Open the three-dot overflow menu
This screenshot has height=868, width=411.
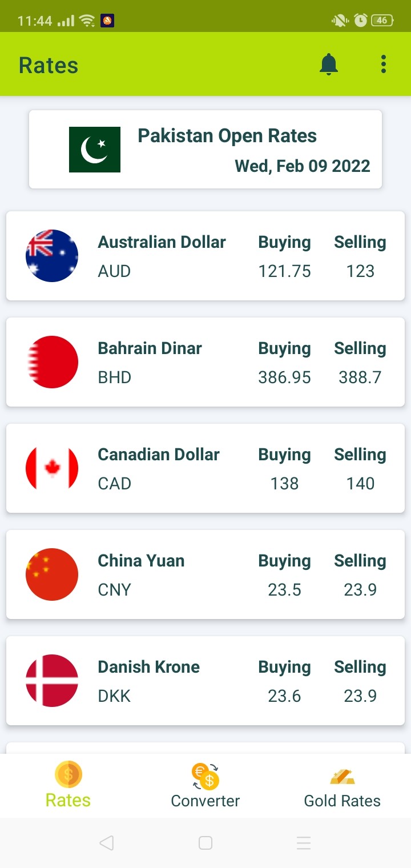click(x=384, y=65)
